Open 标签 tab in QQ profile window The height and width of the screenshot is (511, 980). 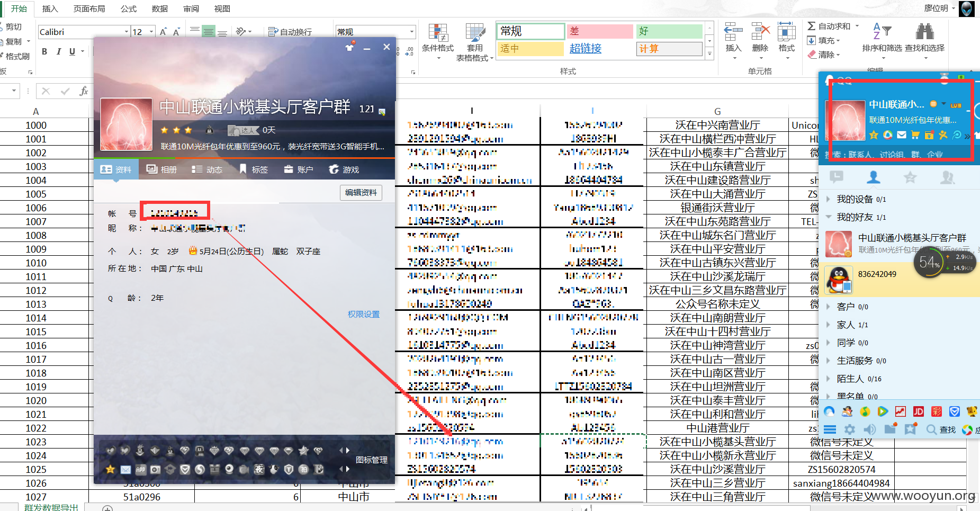point(254,169)
